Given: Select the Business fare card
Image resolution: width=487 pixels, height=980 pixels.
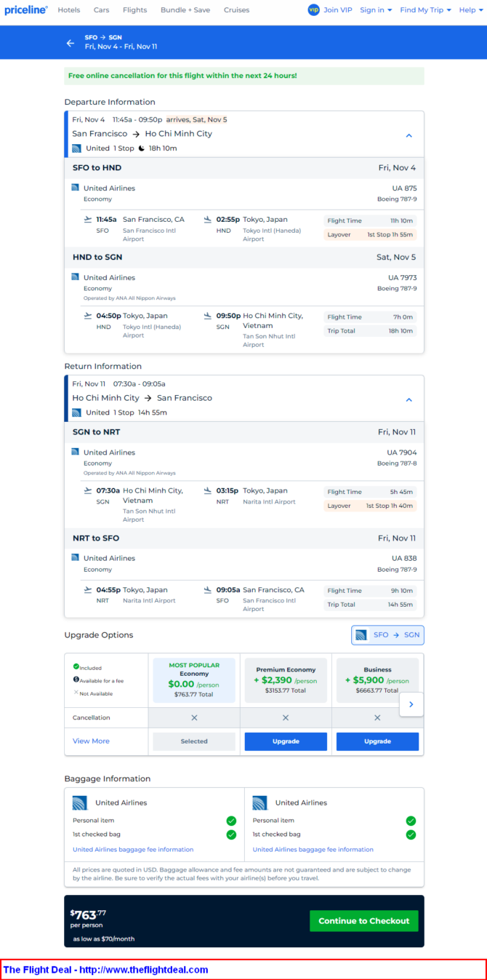Looking at the screenshot, I should click(377, 680).
